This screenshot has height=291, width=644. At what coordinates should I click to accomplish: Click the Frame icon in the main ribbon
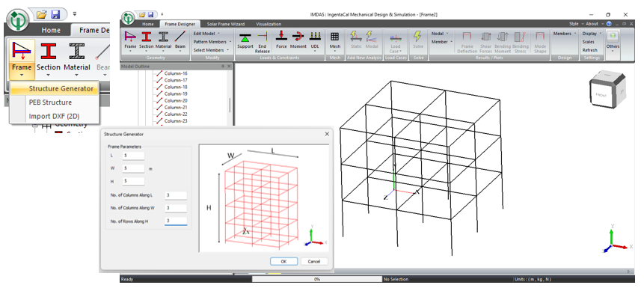[130, 37]
